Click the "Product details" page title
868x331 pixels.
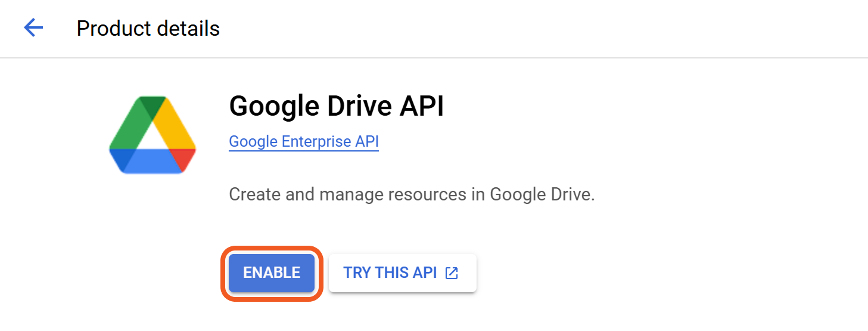(x=148, y=28)
